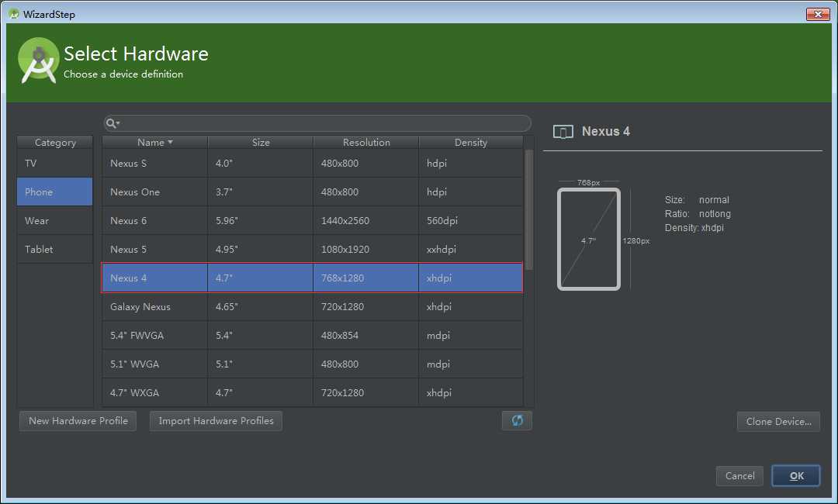Viewport: 838px width, 504px height.
Task: Select the 5.1" WVGA device
Action: (312, 364)
